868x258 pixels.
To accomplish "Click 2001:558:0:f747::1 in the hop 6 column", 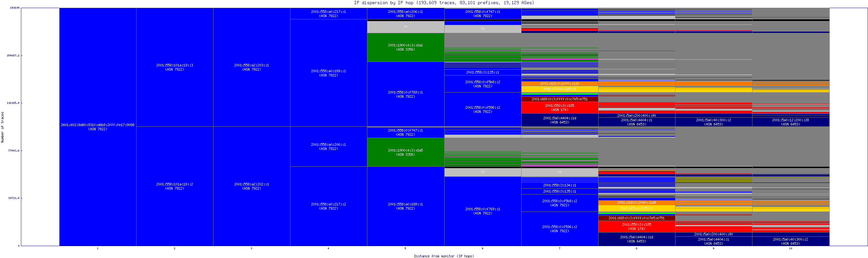I will (x=483, y=14).
